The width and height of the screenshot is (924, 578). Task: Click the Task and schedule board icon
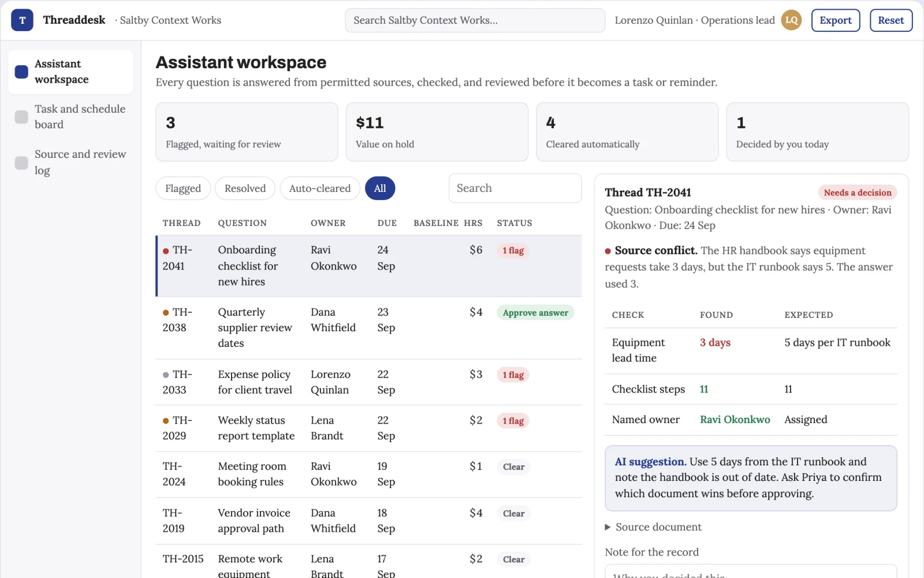(x=21, y=117)
